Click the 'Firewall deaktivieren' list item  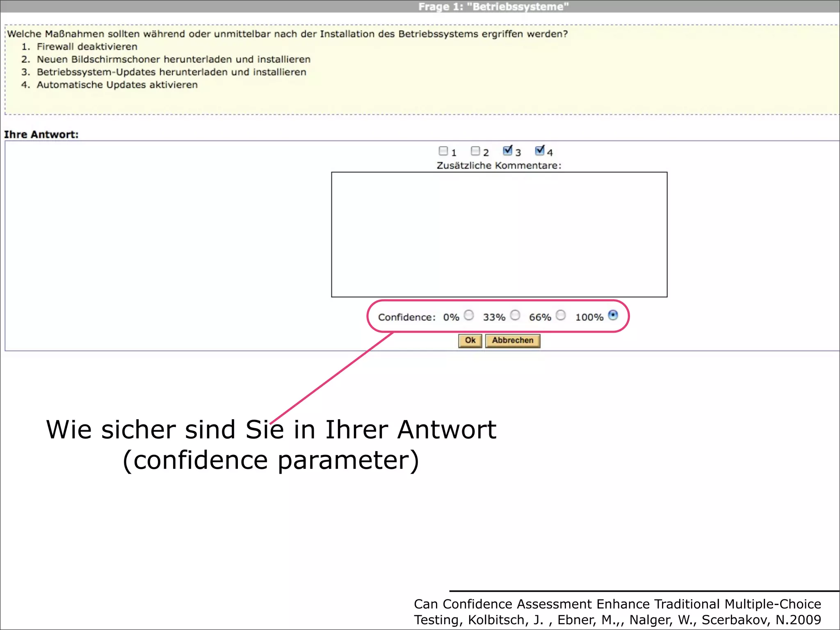87,47
